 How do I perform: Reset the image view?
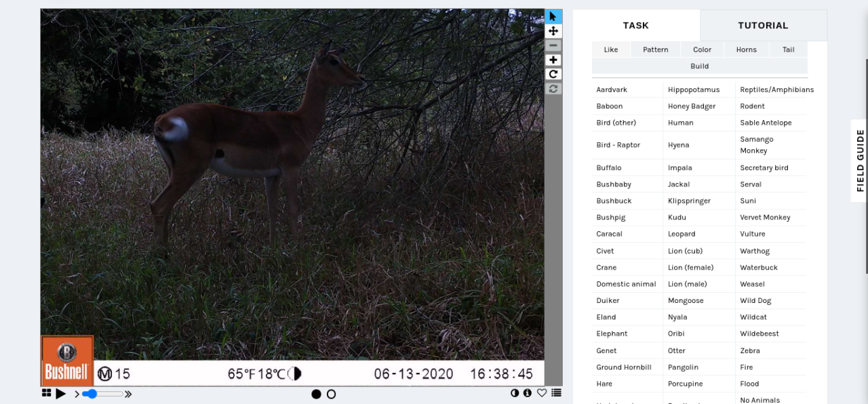point(553,88)
